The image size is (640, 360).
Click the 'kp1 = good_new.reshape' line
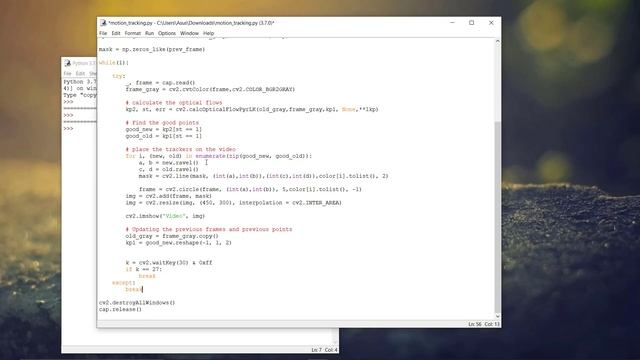click(178, 243)
